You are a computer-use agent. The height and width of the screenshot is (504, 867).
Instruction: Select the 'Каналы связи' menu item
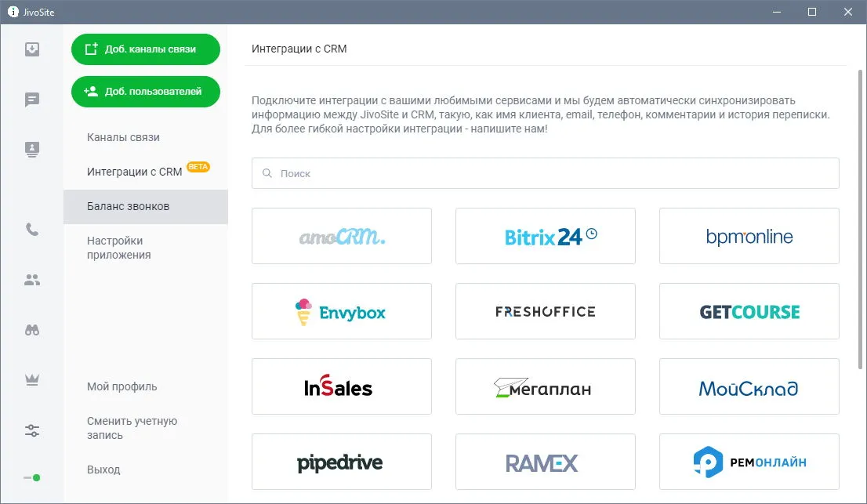point(123,138)
